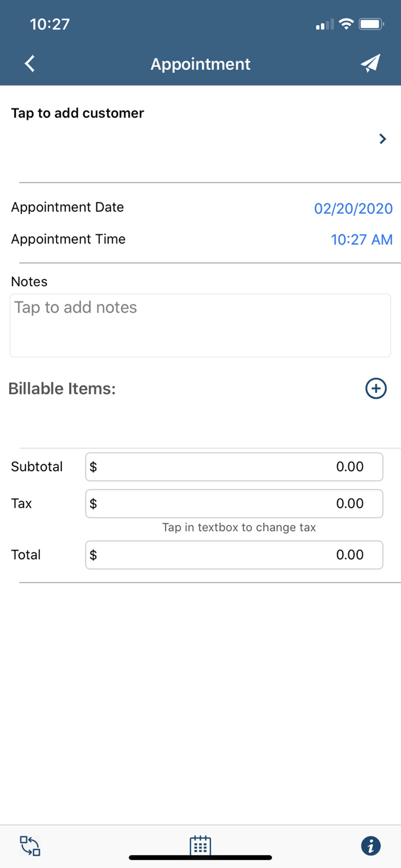Tap 'Tap in textbox to change tax' hint
401x868 pixels.
[239, 527]
